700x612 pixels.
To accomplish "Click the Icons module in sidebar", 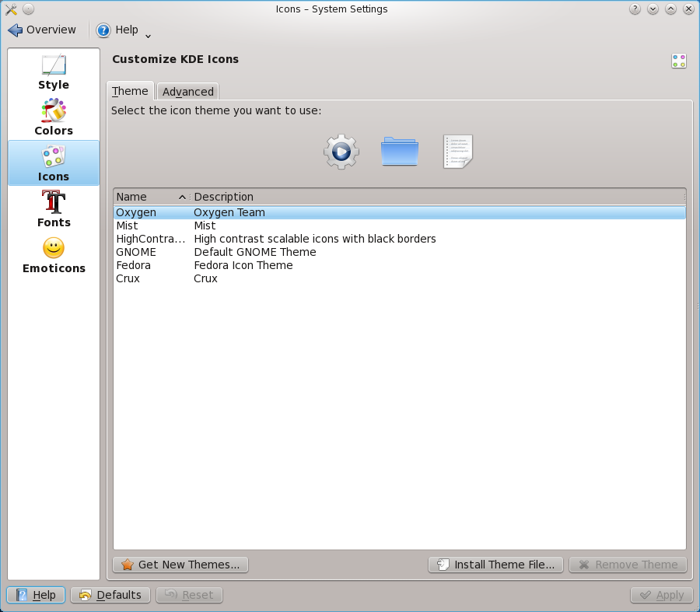I will pos(54,163).
